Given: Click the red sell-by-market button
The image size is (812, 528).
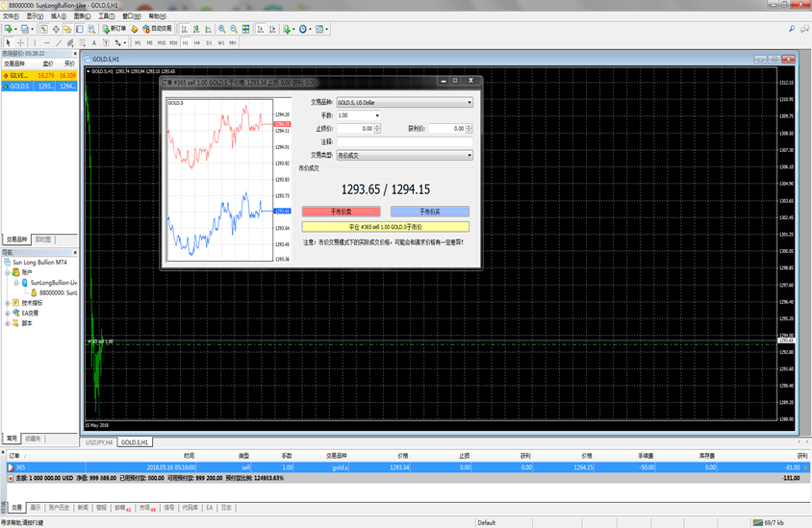Looking at the screenshot, I should (341, 212).
